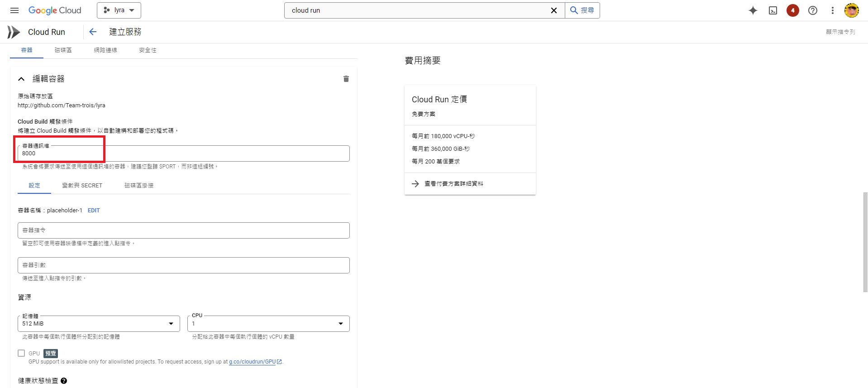Viewport: 868px width, 388px height.
Task: Click EDIT next to placeholder-1
Action: click(94, 211)
